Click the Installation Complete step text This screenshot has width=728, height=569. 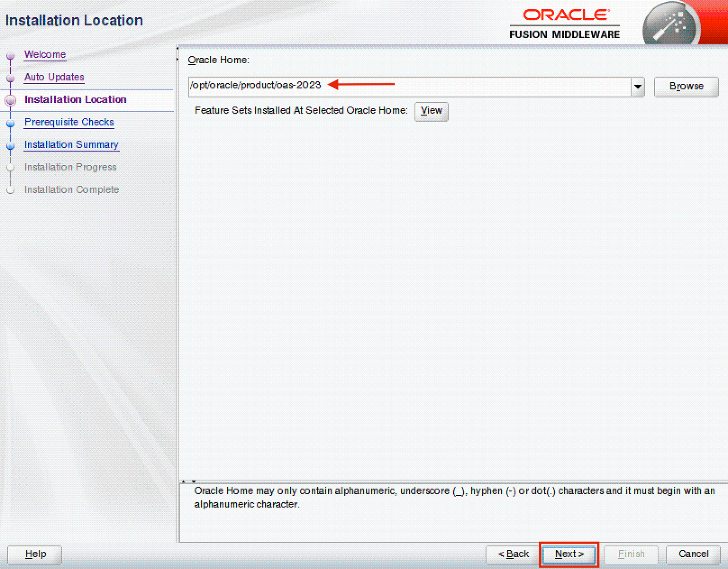coord(71,190)
